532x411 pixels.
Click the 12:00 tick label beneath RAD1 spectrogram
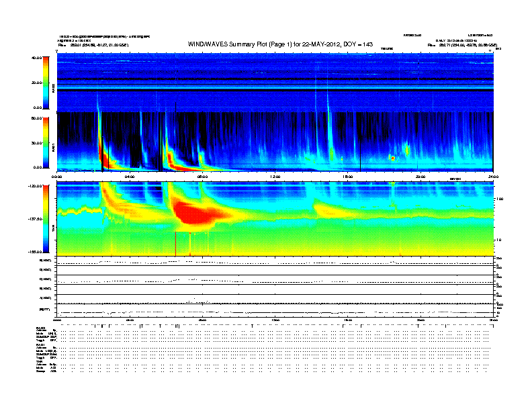(275, 177)
